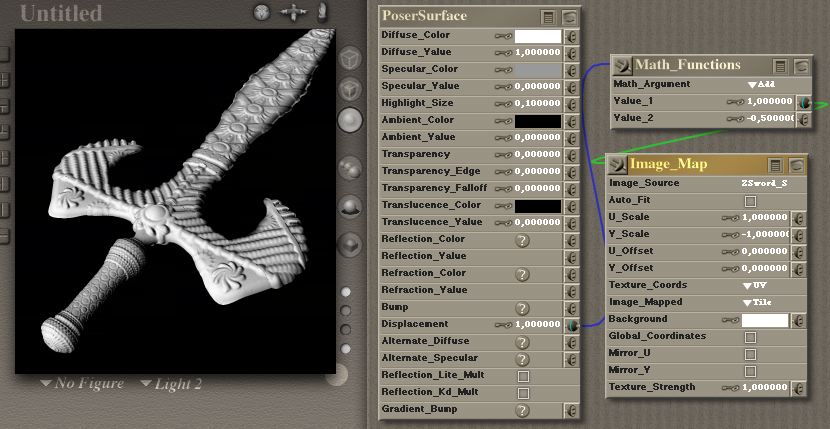Enable the Mirror_U checkbox

[750, 354]
